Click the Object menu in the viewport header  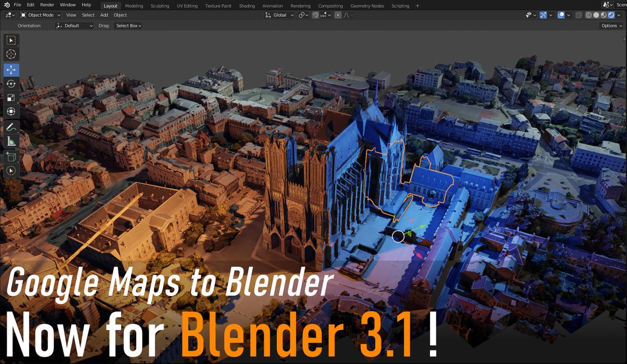(120, 15)
